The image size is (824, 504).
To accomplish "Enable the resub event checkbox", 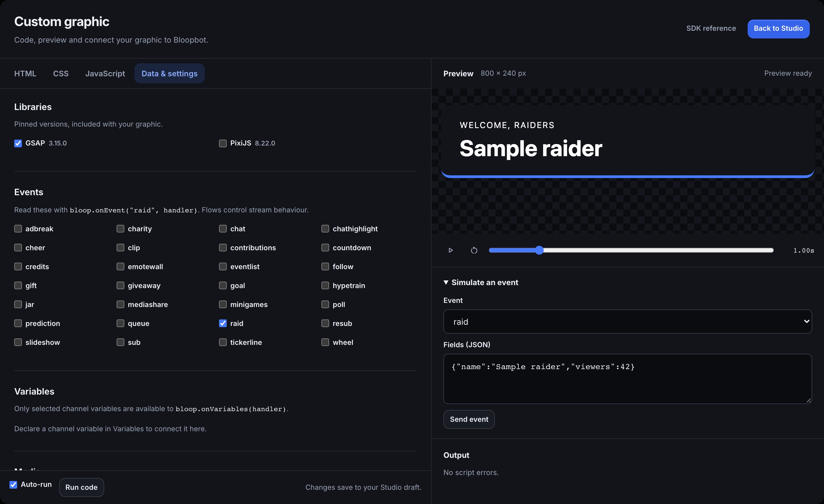I will (x=325, y=323).
